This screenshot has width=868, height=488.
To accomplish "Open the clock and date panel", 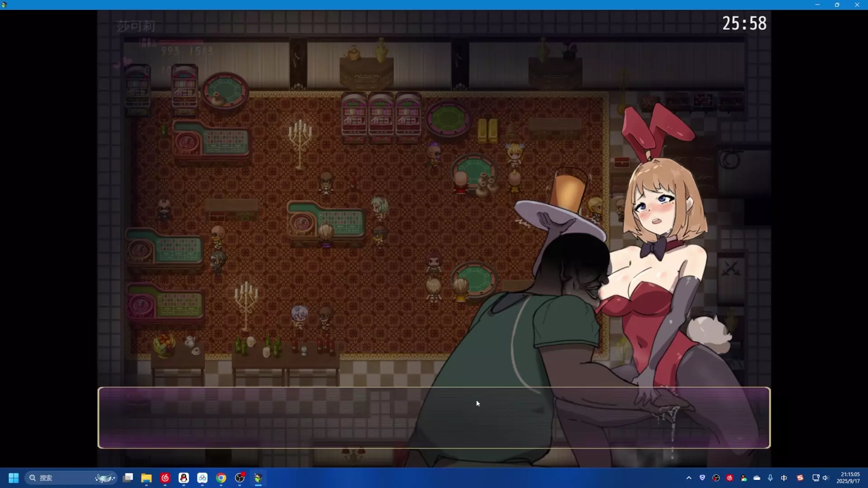I will pyautogui.click(x=849, y=478).
